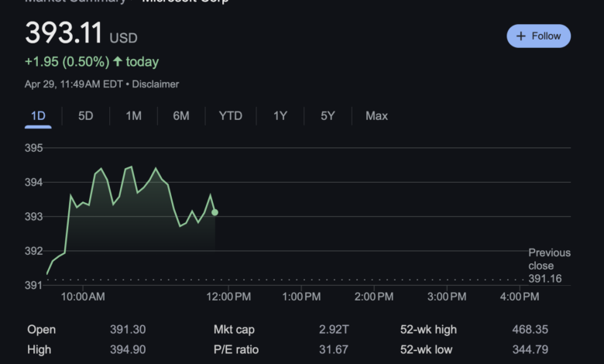
Task: Open the 6M range tab
Action: point(181,116)
